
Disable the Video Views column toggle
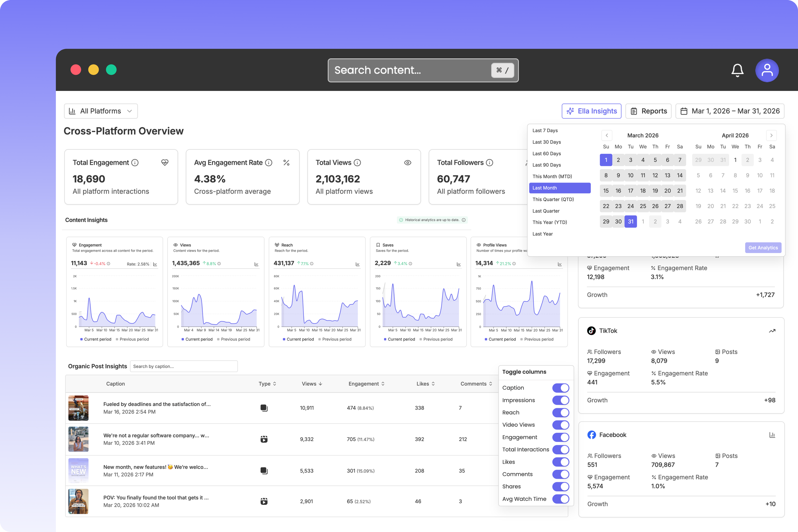click(561, 425)
